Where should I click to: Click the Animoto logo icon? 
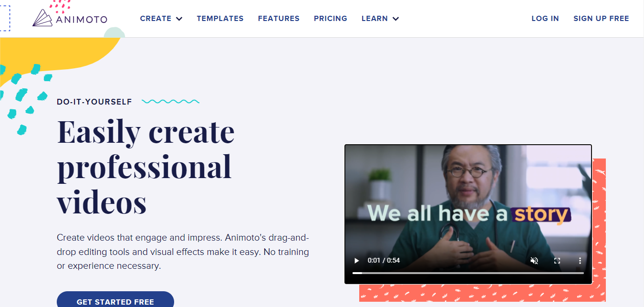[43, 18]
